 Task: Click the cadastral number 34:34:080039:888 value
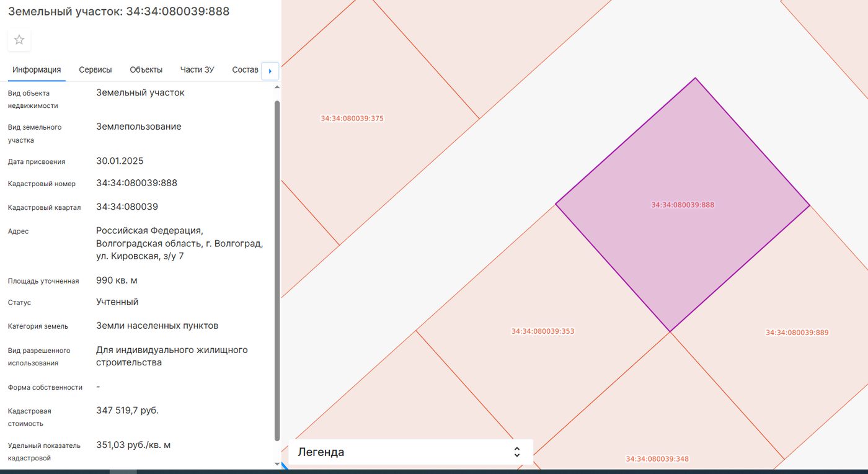137,183
